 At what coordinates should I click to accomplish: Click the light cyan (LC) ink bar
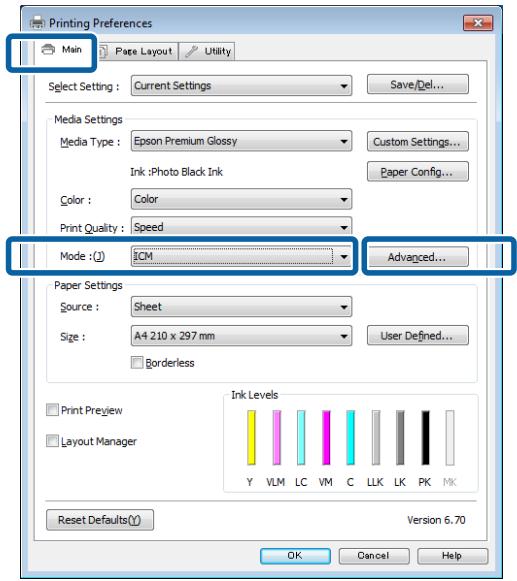coord(301,437)
